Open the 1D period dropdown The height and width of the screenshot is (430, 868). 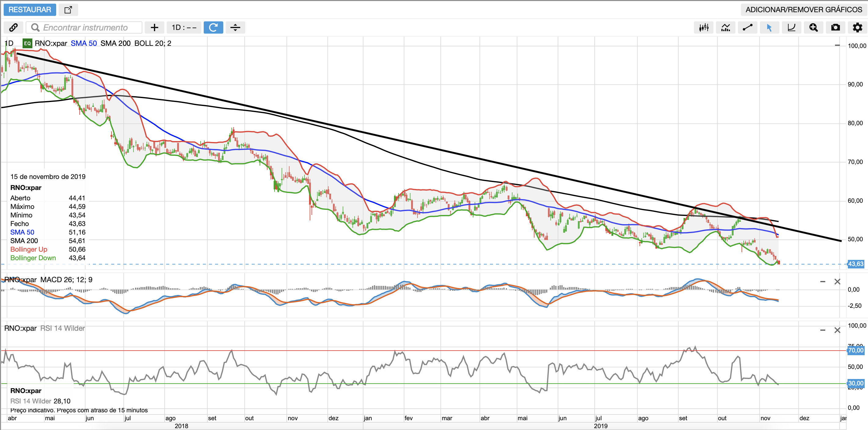[x=184, y=27]
